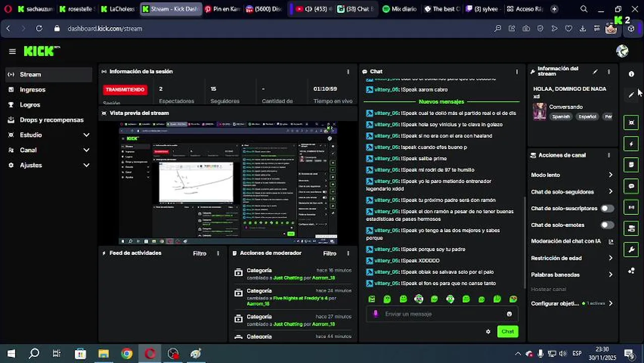Open Google Chrome from the taskbar

click(x=127, y=354)
